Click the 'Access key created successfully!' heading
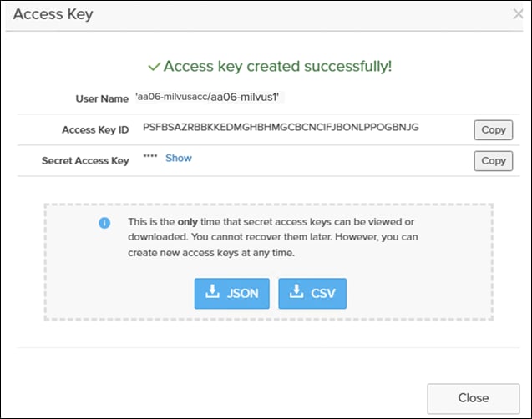 tap(277, 66)
